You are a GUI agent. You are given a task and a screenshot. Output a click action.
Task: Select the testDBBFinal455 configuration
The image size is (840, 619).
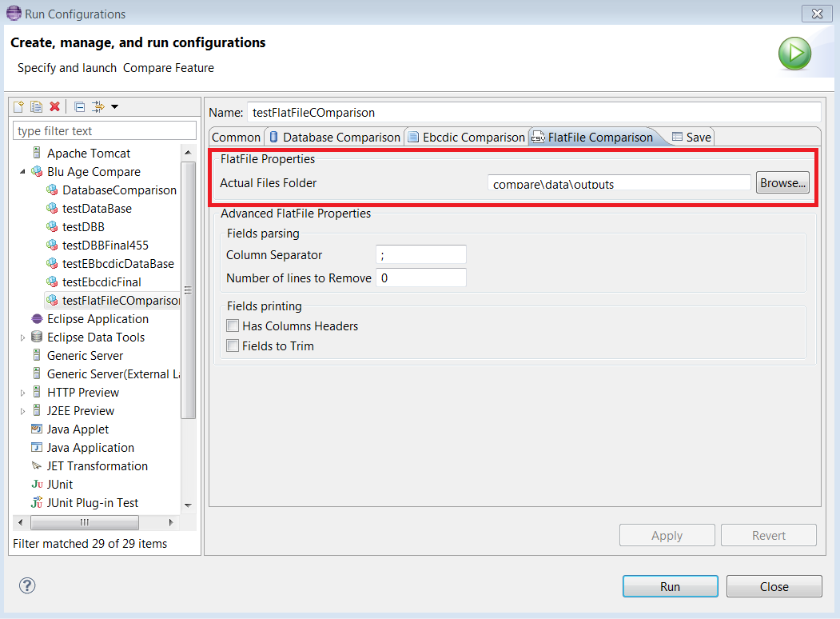(105, 245)
